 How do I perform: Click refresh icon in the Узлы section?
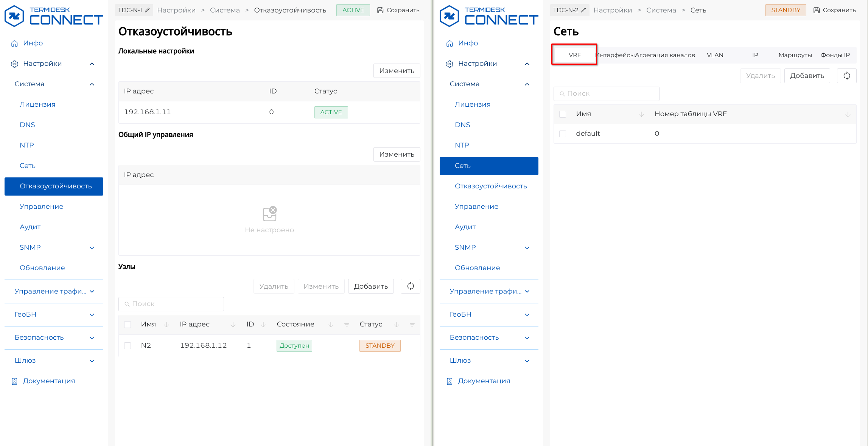(x=411, y=286)
